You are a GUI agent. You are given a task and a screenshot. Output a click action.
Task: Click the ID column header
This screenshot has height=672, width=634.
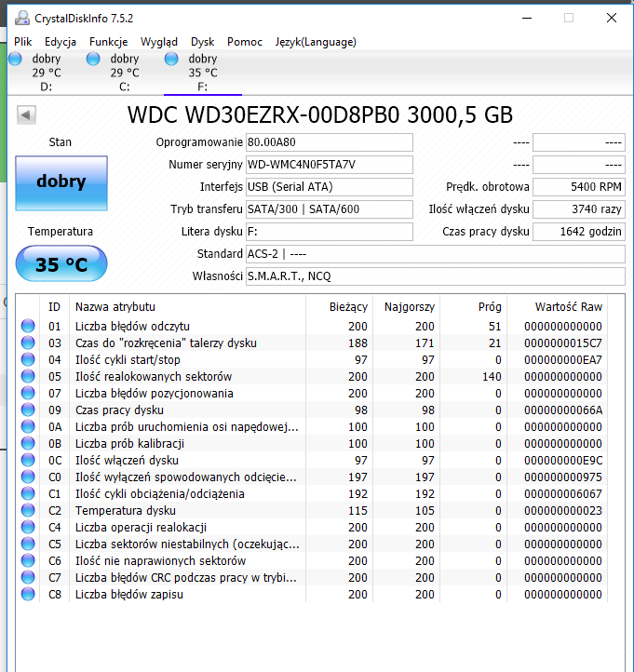54,307
